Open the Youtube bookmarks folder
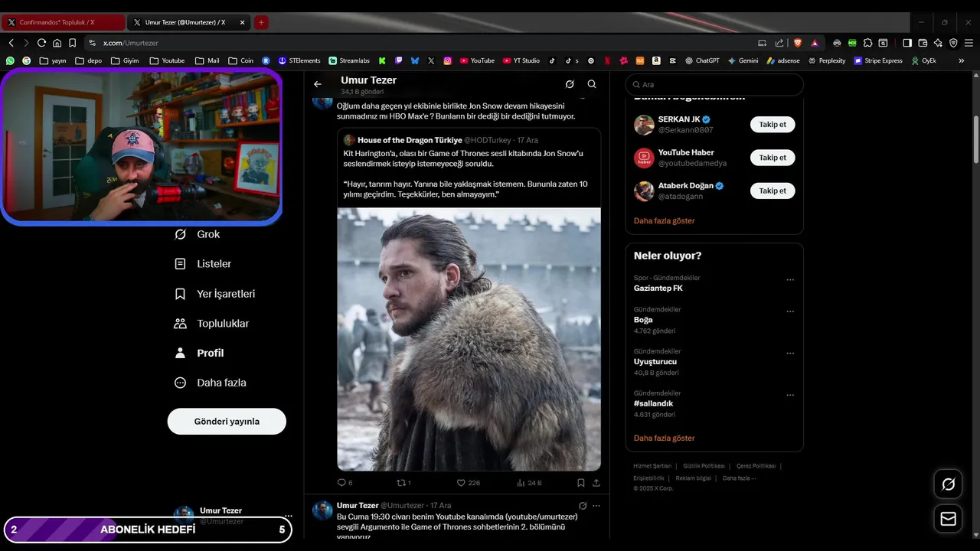This screenshot has height=551, width=980. tap(167, 60)
